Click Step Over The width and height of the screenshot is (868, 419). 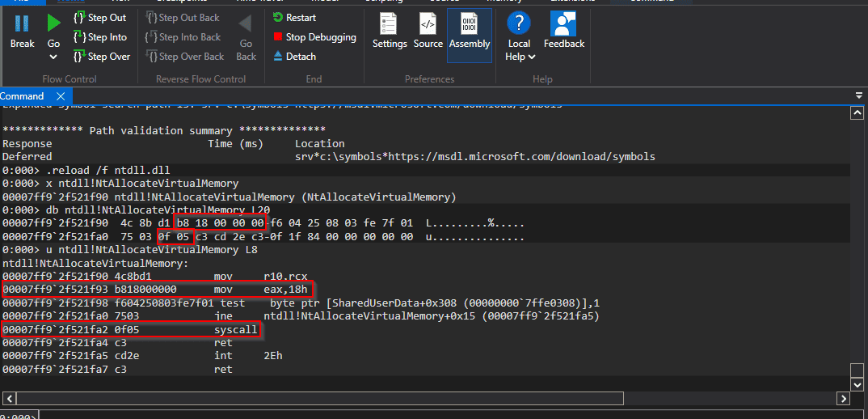pyautogui.click(x=102, y=57)
